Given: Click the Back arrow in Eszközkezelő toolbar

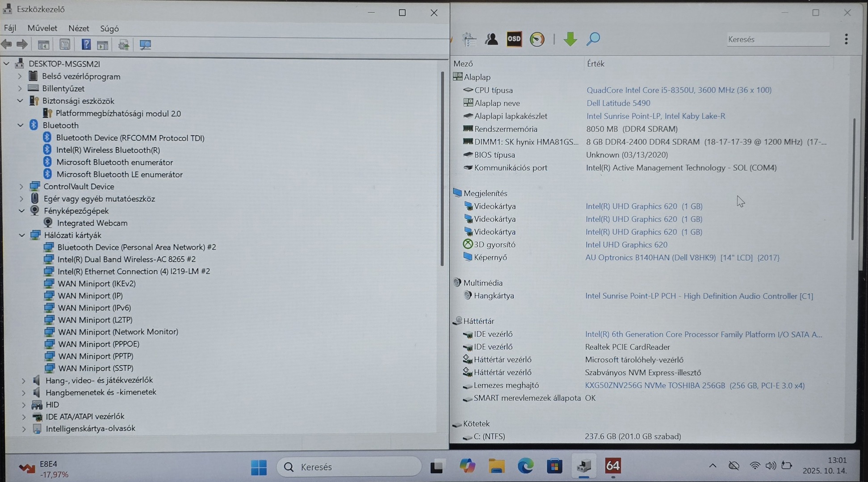Looking at the screenshot, I should click(7, 44).
